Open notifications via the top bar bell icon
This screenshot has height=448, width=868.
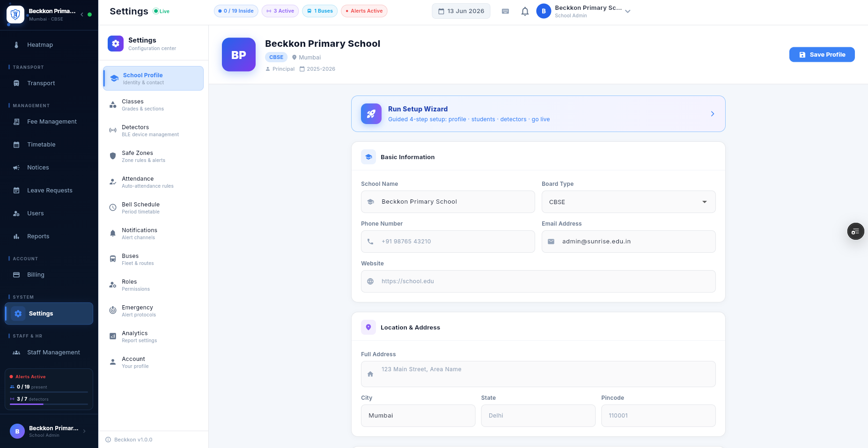525,11
